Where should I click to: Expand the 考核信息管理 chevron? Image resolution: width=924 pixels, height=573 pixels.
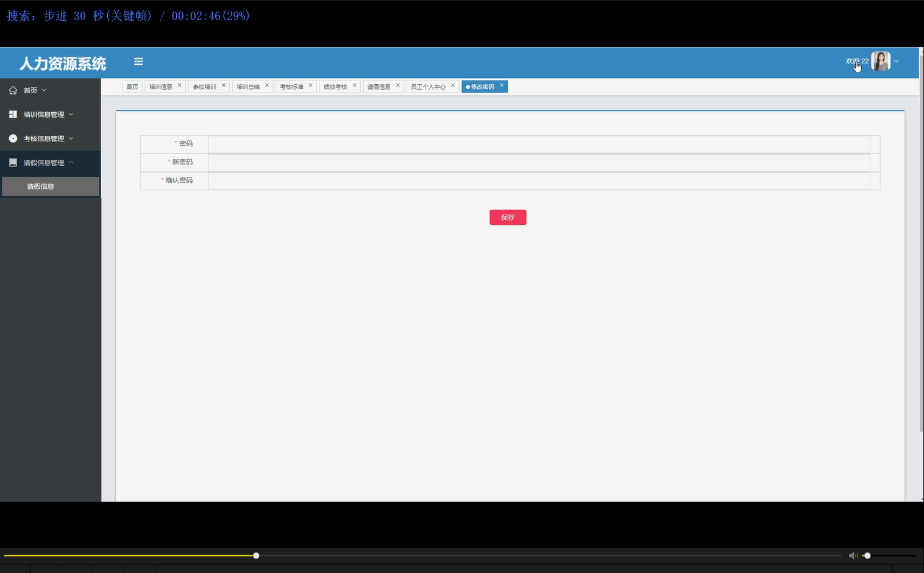point(71,138)
